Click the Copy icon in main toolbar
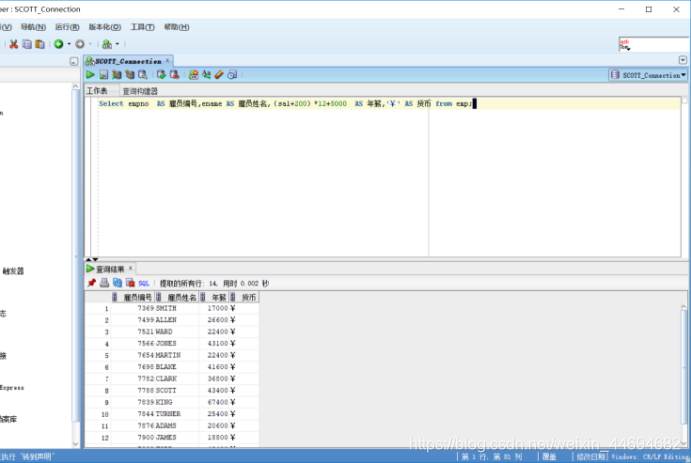This screenshot has width=691, height=463. (x=27, y=44)
